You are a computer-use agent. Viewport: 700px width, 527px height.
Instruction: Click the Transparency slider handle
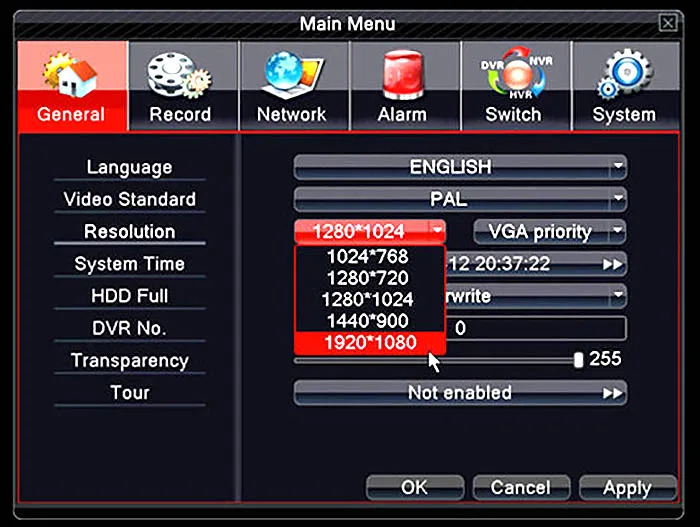point(578,360)
